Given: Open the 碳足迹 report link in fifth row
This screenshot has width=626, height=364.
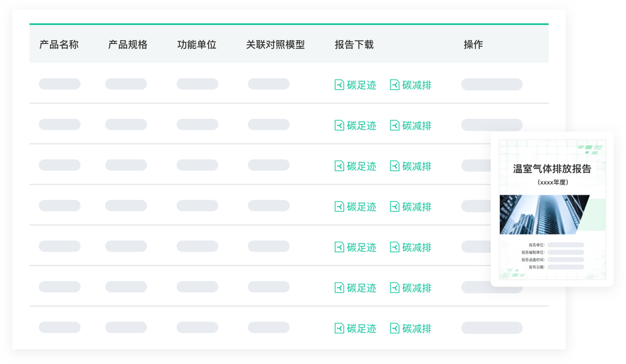Looking at the screenshot, I should click(362, 248).
